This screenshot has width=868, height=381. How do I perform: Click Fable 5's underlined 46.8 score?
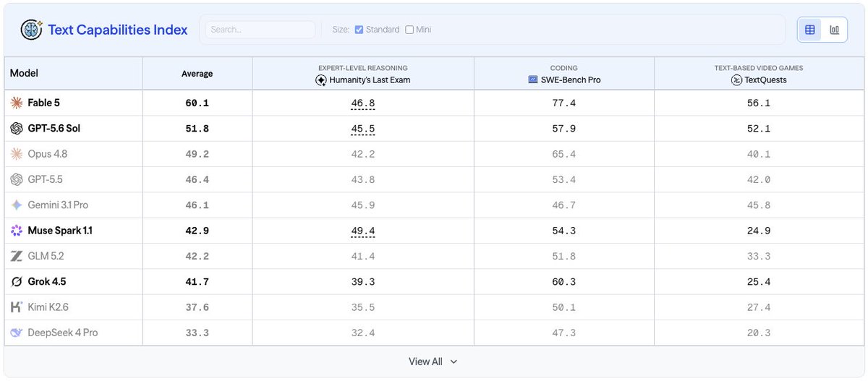click(x=363, y=103)
